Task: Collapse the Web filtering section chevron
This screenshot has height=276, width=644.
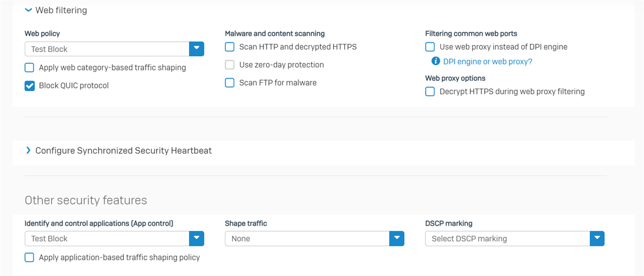Action: tap(28, 10)
